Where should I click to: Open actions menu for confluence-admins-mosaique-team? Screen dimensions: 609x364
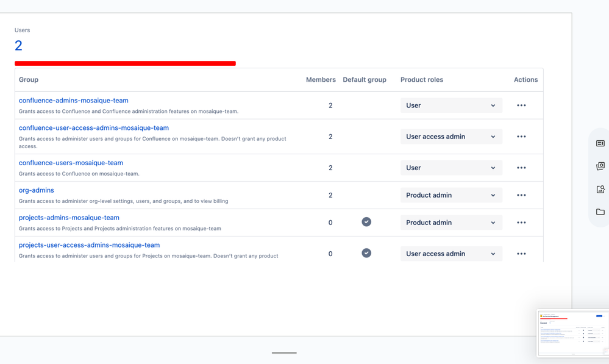521,105
